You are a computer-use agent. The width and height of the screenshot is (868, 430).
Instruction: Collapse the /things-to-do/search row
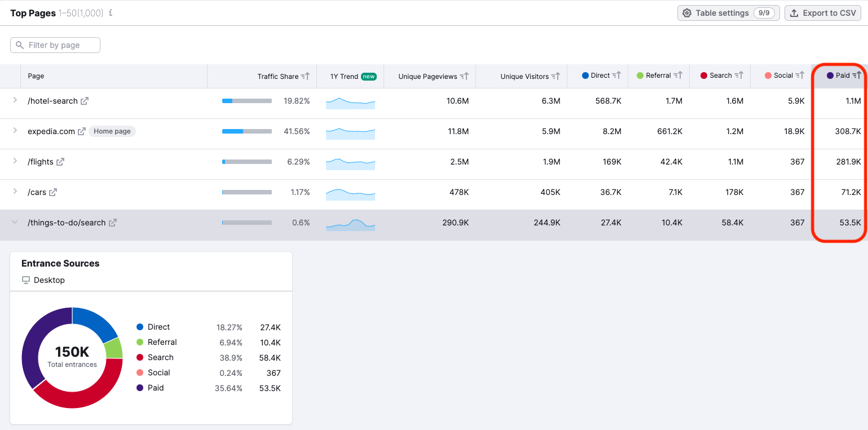(x=15, y=223)
